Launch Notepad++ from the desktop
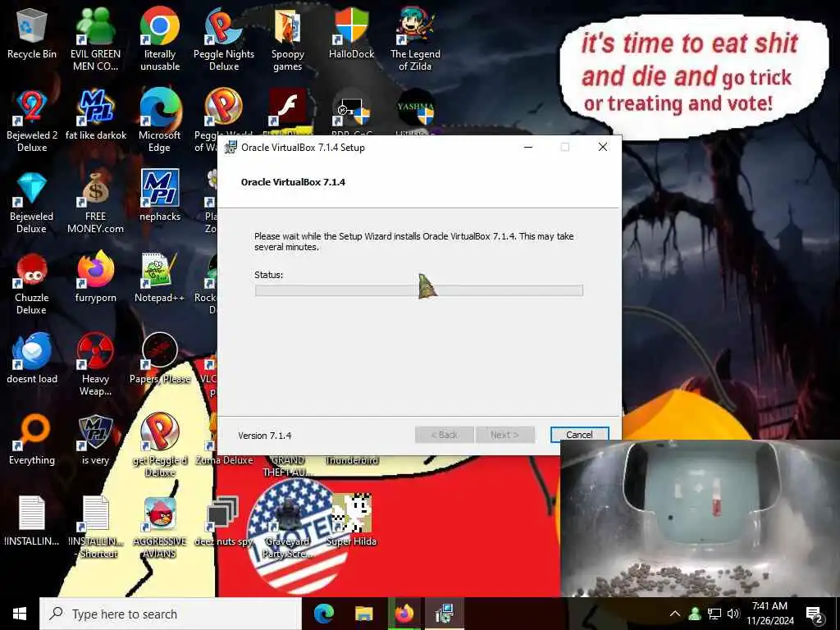840x630 pixels. 160,277
